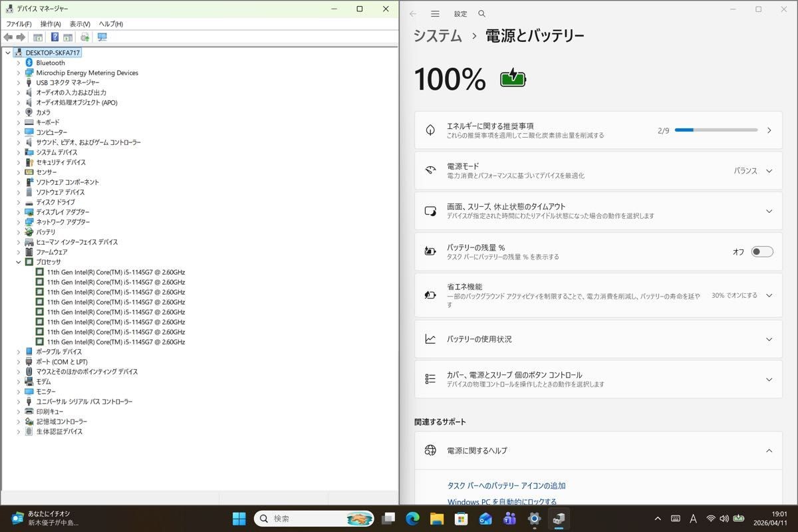
Task: Open the ヘルプ(H) menu
Action: pyautogui.click(x=111, y=24)
